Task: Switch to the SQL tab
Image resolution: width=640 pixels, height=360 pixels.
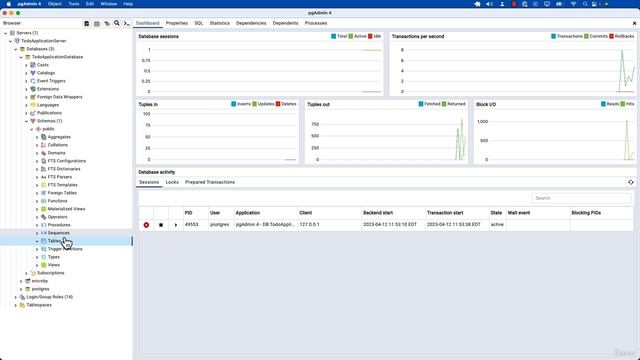Action: coord(199,23)
